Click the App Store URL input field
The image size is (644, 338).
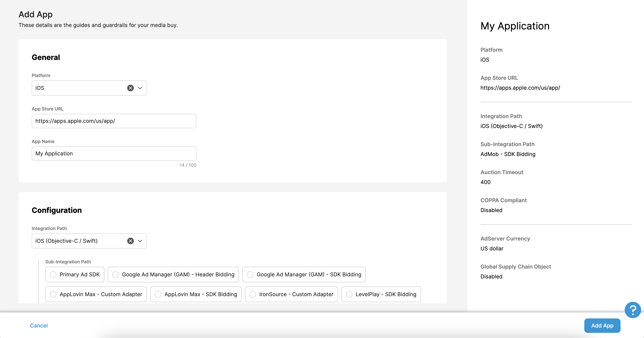pos(114,121)
